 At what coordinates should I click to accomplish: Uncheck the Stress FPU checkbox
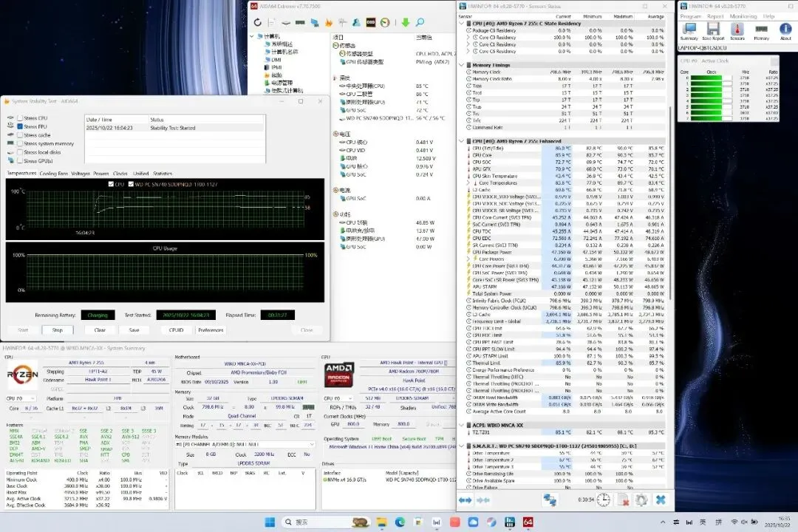click(19, 126)
